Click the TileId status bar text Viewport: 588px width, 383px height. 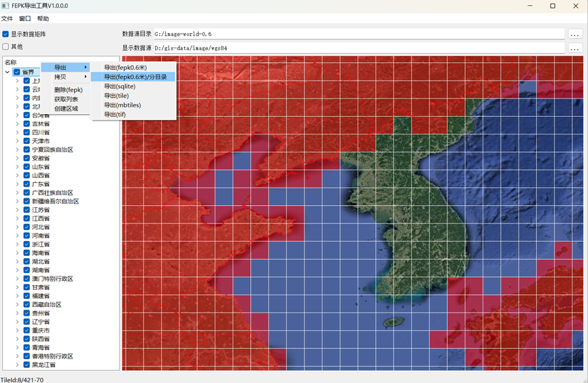click(22, 380)
